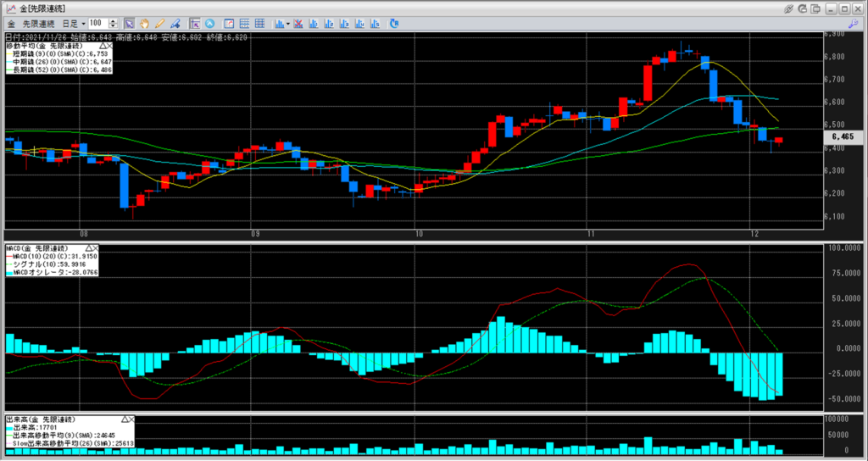This screenshot has height=461, width=868.
Task: Click the 金 symbol menu item
Action: [x=11, y=23]
